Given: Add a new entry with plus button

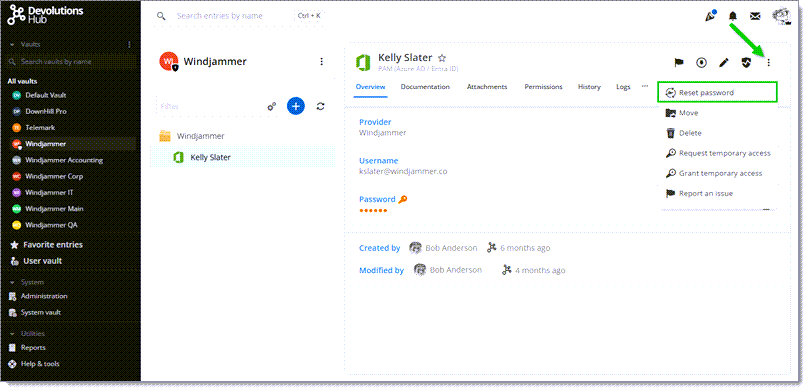Looking at the screenshot, I should coord(296,106).
